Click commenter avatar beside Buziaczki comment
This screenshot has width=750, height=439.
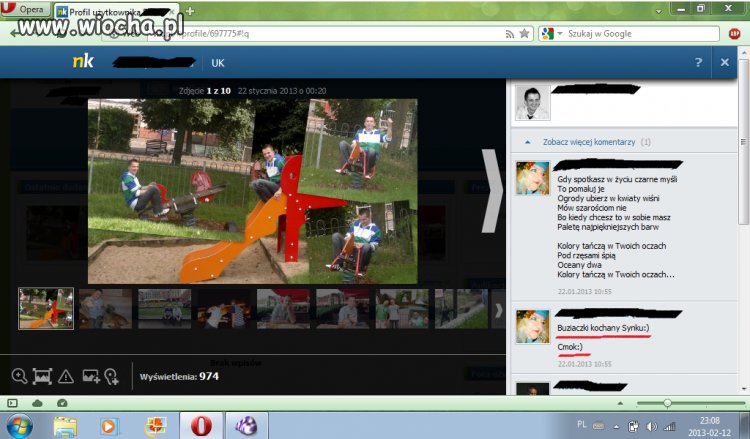532,327
